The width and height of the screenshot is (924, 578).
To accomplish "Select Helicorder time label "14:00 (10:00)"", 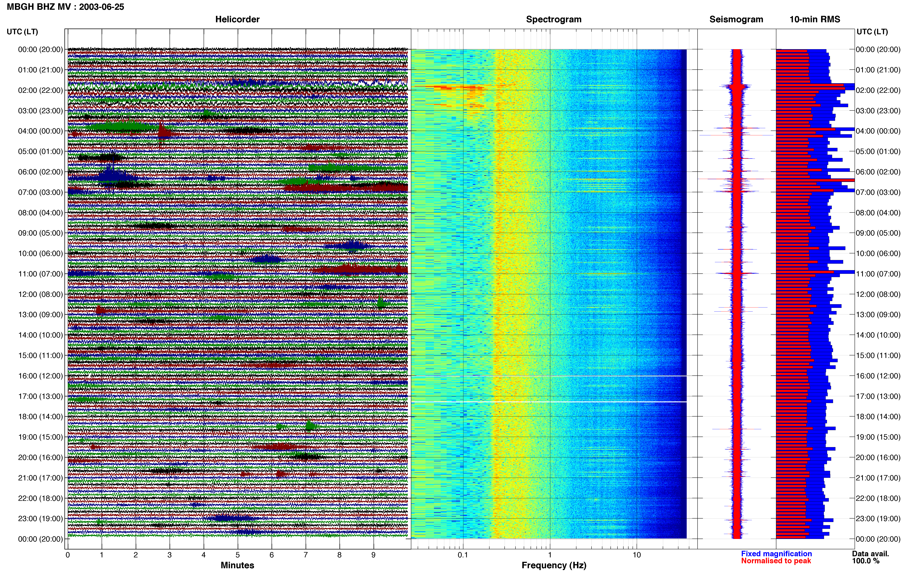I will 41,335.
